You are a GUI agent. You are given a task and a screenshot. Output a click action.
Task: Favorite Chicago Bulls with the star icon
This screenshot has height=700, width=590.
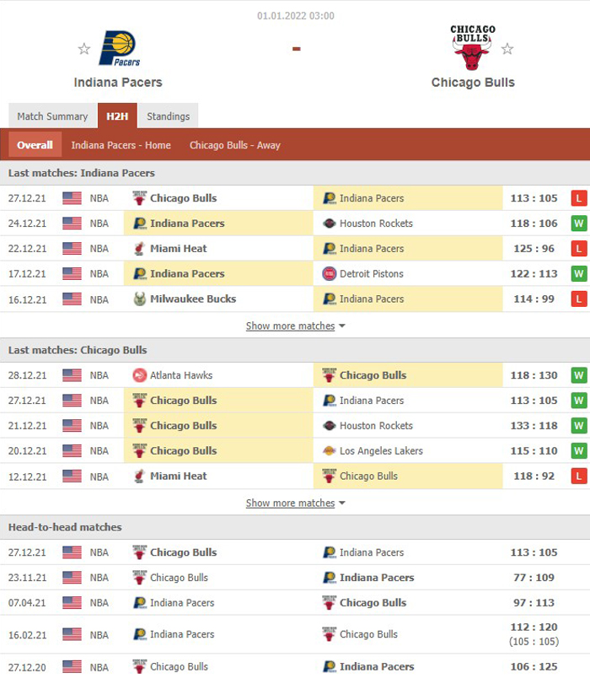pyautogui.click(x=507, y=49)
